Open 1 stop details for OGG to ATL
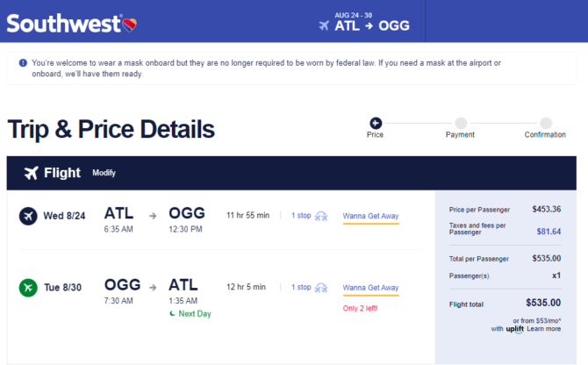 click(x=301, y=287)
